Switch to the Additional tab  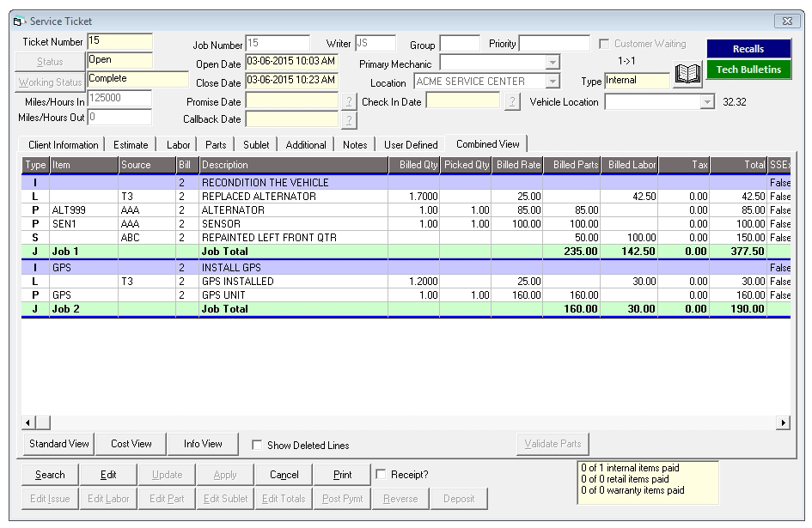click(306, 145)
